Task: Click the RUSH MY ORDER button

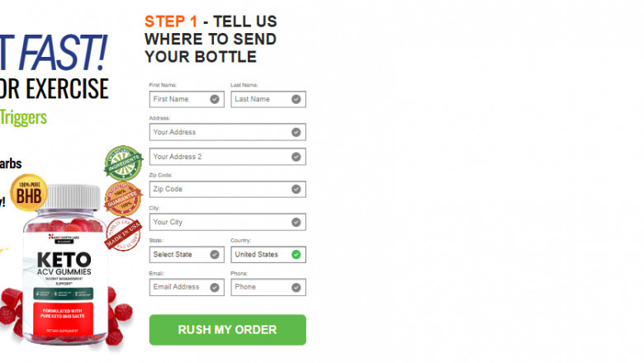Action: [x=228, y=330]
